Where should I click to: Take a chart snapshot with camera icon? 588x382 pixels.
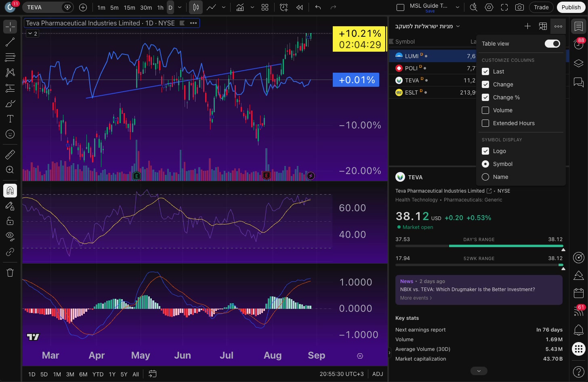[520, 7]
